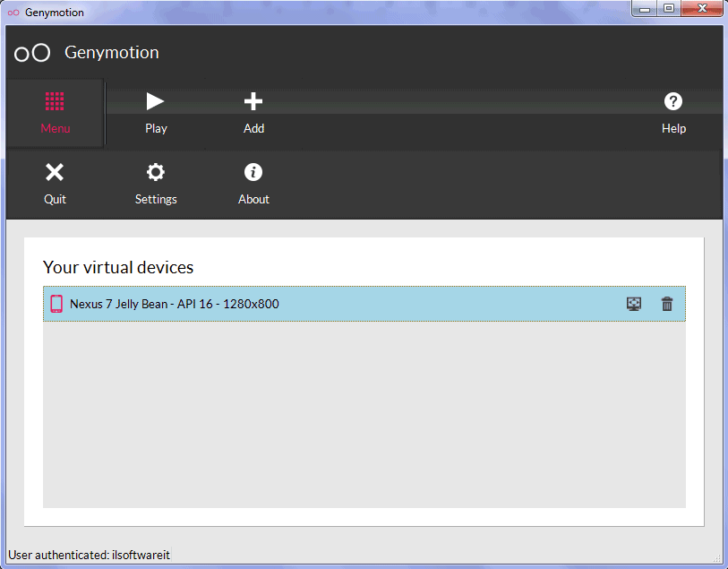Open display settings icon for Nexus 7 device
728x569 pixels.
[634, 304]
